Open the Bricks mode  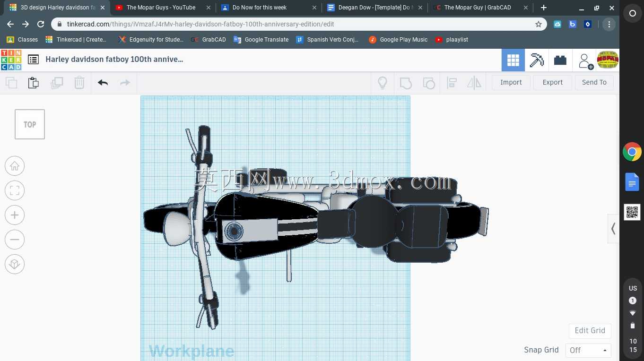[x=560, y=60]
